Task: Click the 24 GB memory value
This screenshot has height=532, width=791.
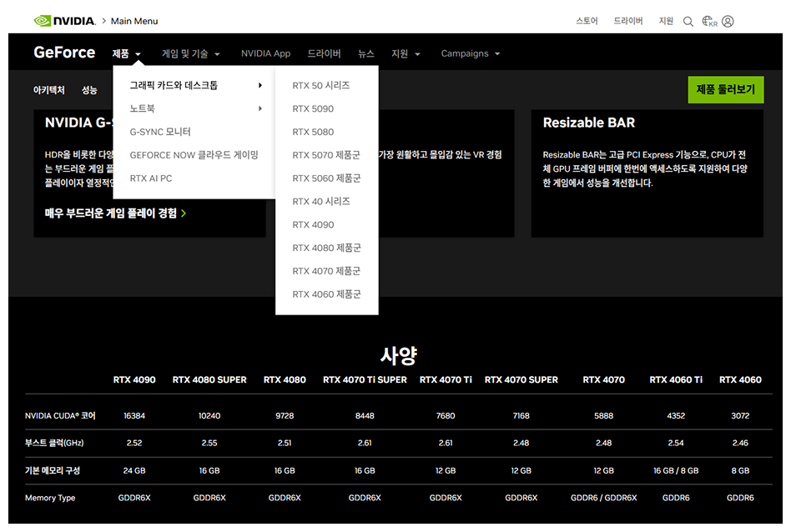Action: click(134, 470)
